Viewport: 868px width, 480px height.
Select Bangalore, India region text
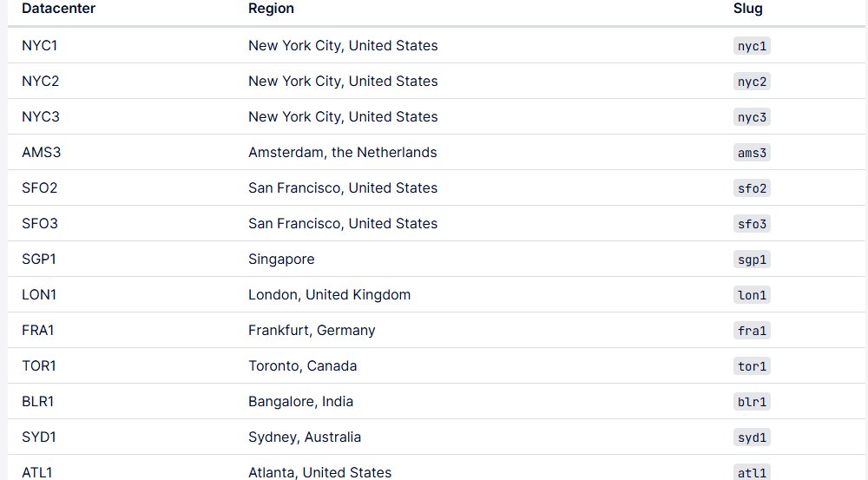click(x=300, y=401)
